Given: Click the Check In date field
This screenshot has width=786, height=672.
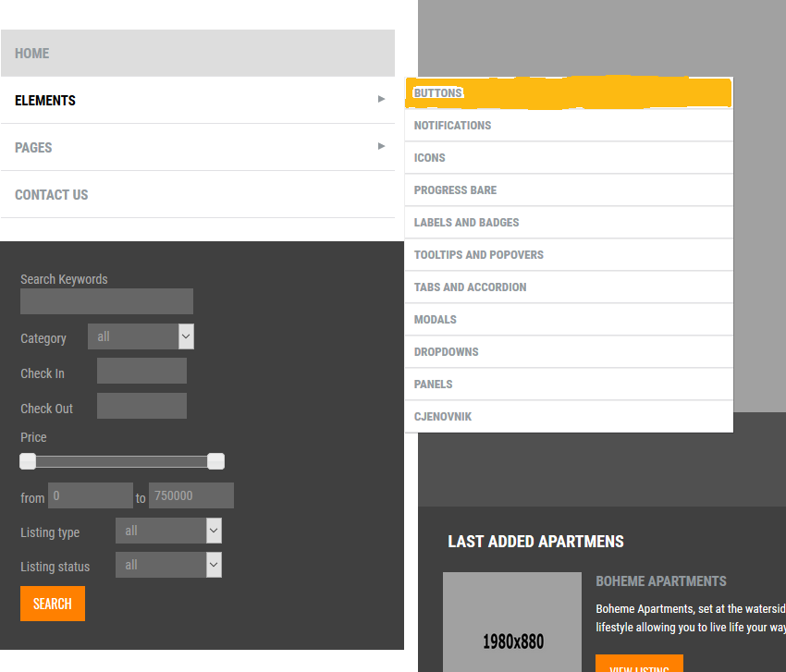Looking at the screenshot, I should [141, 372].
